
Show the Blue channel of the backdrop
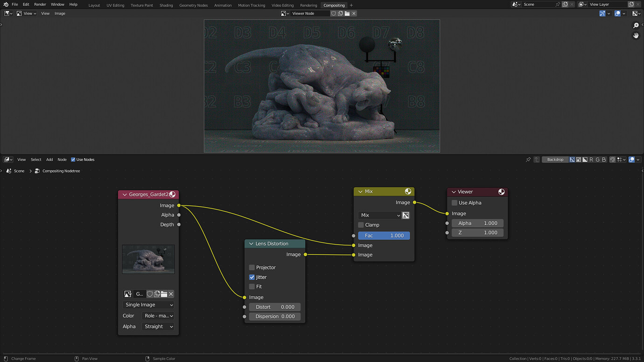click(x=604, y=160)
